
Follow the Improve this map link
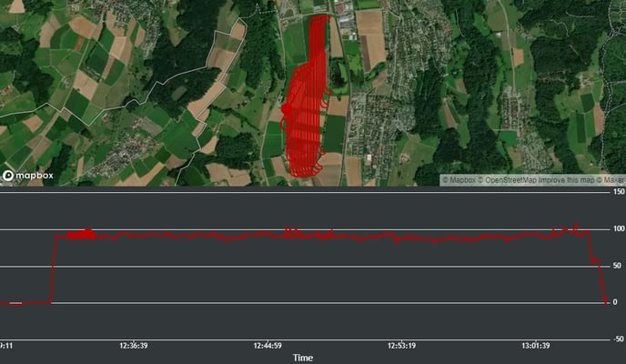[x=567, y=180]
